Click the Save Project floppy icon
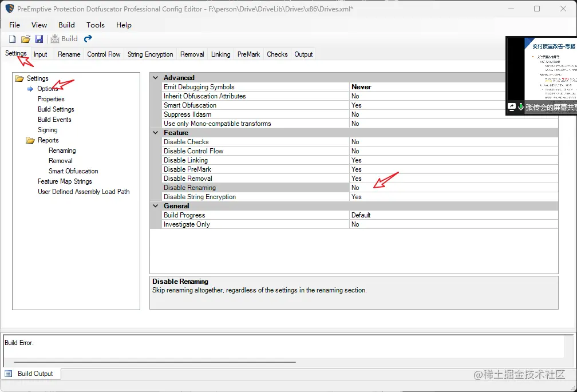 [x=39, y=39]
